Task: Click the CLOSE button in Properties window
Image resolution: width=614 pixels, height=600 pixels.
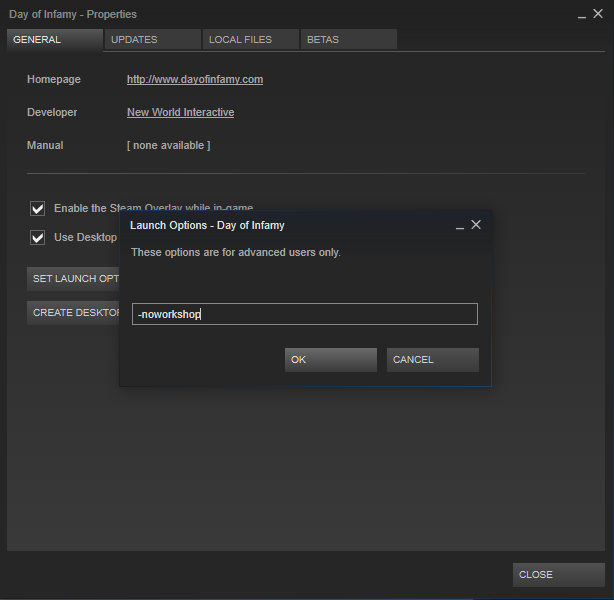Action: (x=559, y=575)
